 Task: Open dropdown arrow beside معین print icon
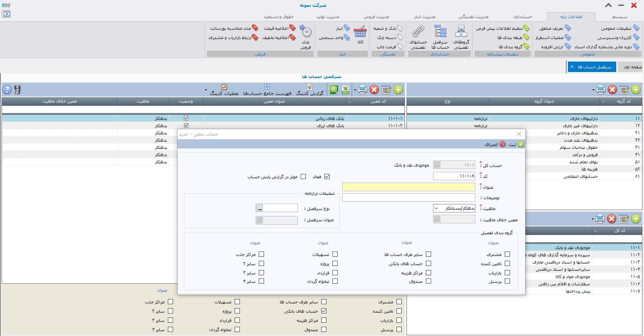point(355,90)
